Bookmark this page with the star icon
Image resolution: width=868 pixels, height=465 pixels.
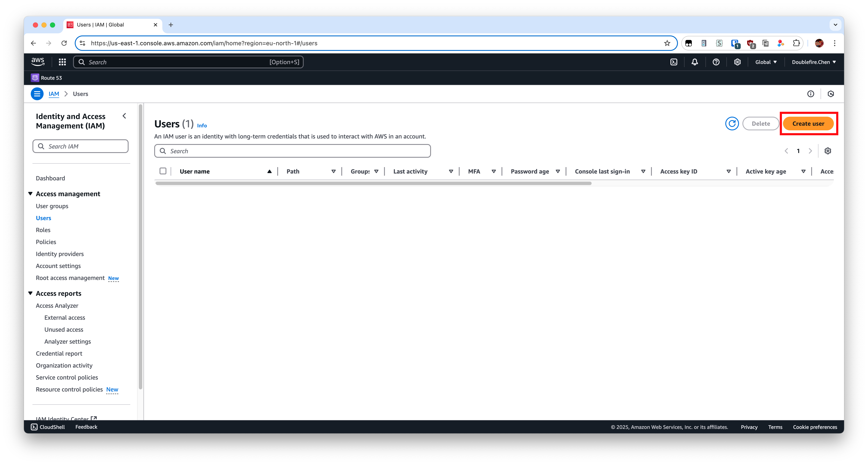point(667,43)
